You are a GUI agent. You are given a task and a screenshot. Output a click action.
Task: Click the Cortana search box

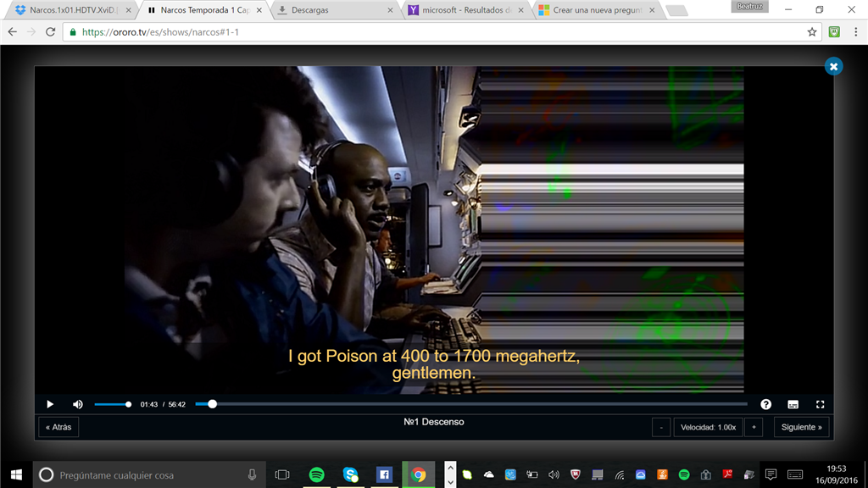click(x=148, y=474)
